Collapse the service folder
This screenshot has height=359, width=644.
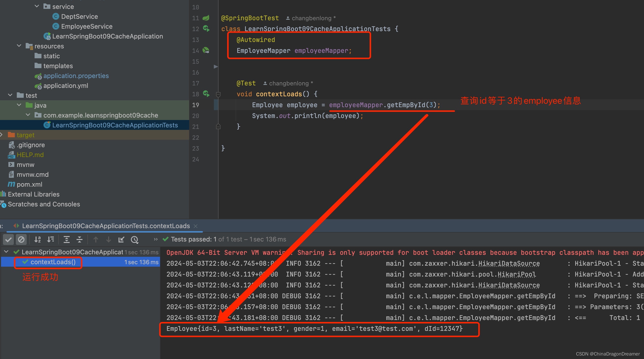[x=37, y=6]
